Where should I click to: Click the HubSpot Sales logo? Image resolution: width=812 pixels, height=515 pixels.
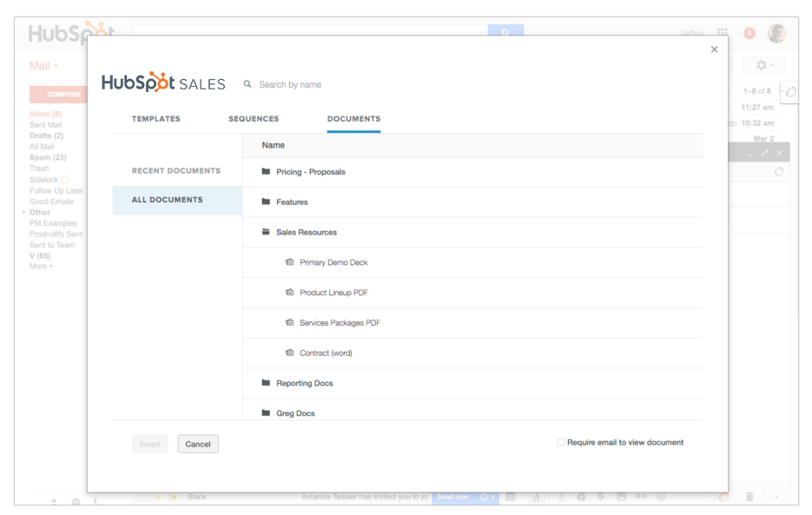pyautogui.click(x=163, y=83)
